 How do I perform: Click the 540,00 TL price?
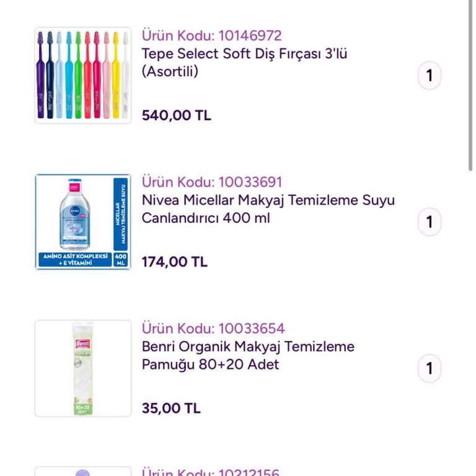[x=177, y=115]
